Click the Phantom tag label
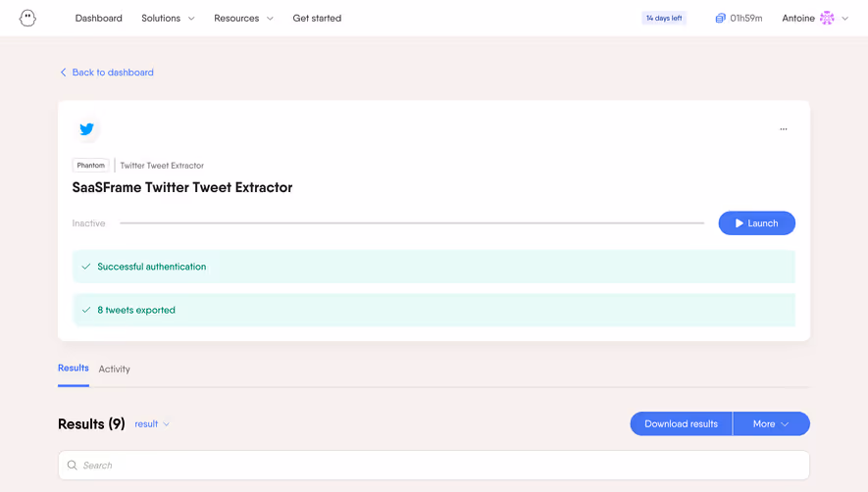 [x=91, y=166]
